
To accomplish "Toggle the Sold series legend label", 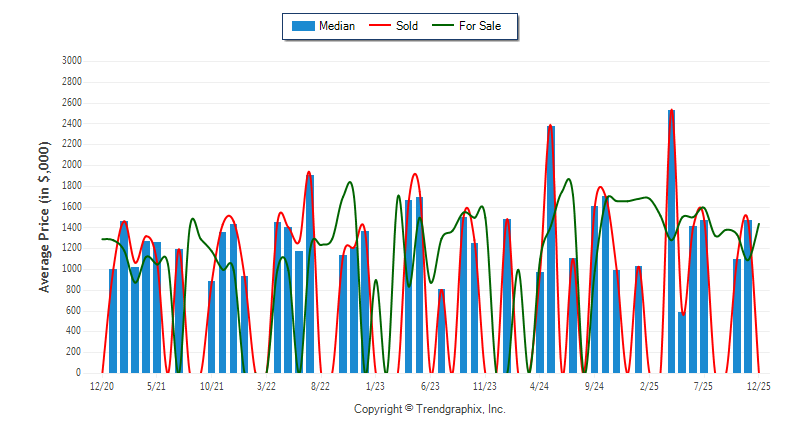I will click(x=407, y=26).
